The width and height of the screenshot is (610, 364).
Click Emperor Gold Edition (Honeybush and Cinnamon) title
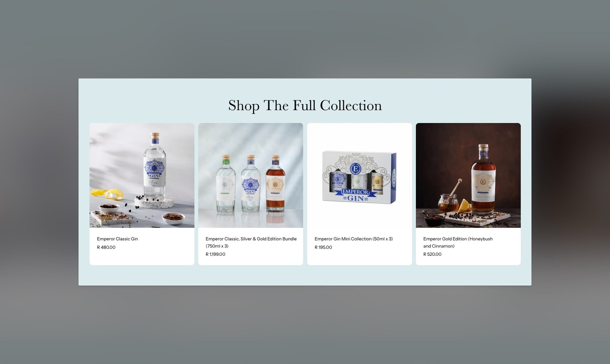458,242
